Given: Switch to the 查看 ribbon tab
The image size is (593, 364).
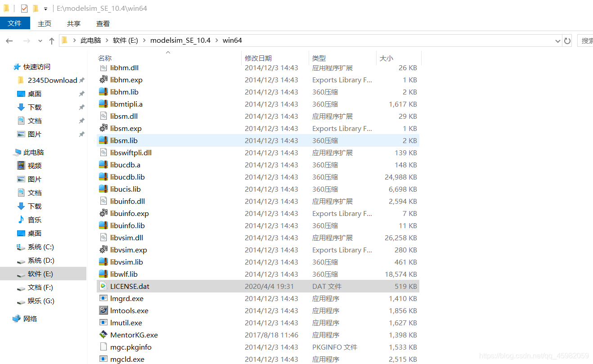Looking at the screenshot, I should pyautogui.click(x=103, y=23).
